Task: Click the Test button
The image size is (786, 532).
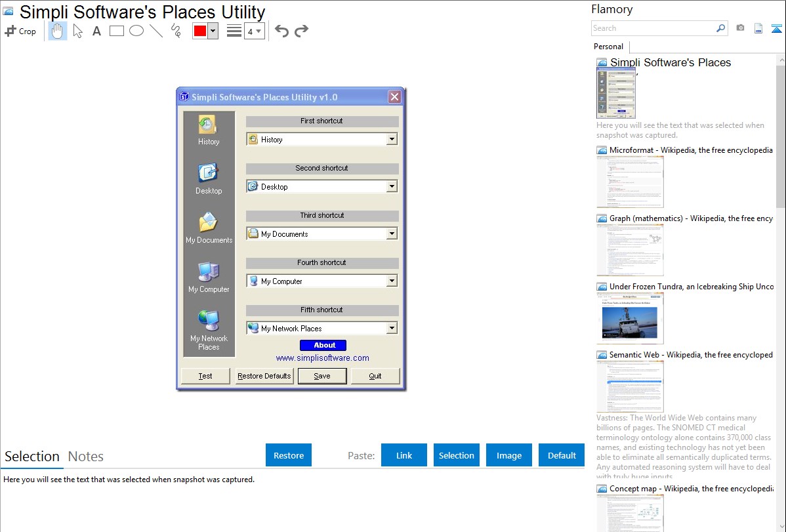Action: (205, 376)
